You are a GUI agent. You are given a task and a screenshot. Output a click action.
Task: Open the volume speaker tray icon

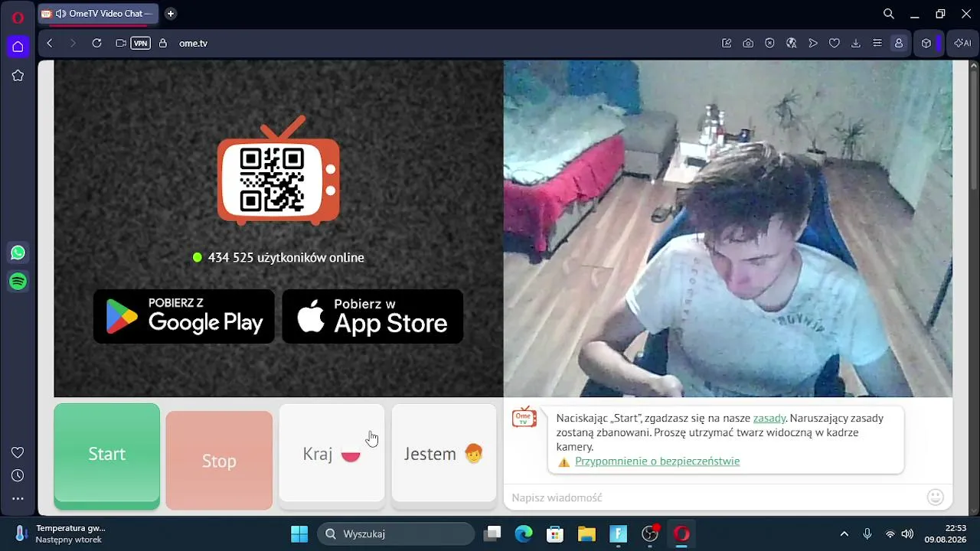pyautogui.click(x=907, y=533)
